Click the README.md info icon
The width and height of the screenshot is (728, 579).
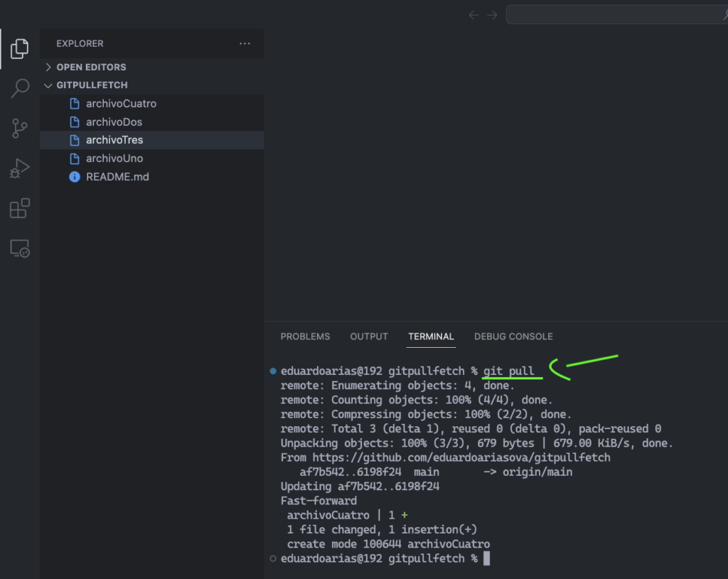click(x=74, y=177)
